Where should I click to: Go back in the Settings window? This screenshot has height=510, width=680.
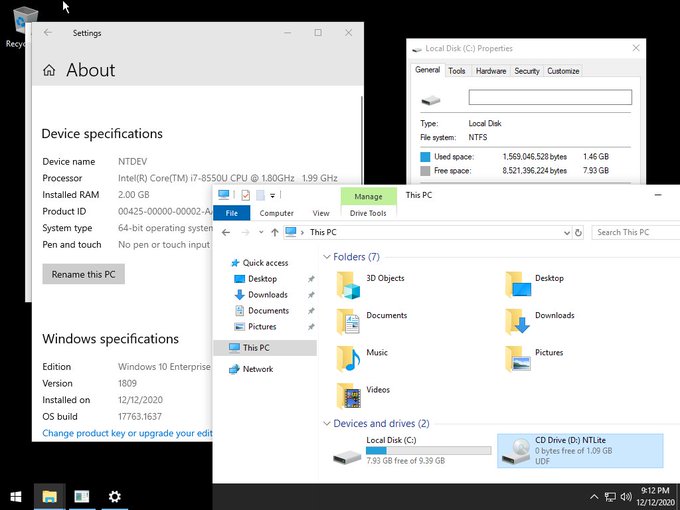[x=48, y=33]
